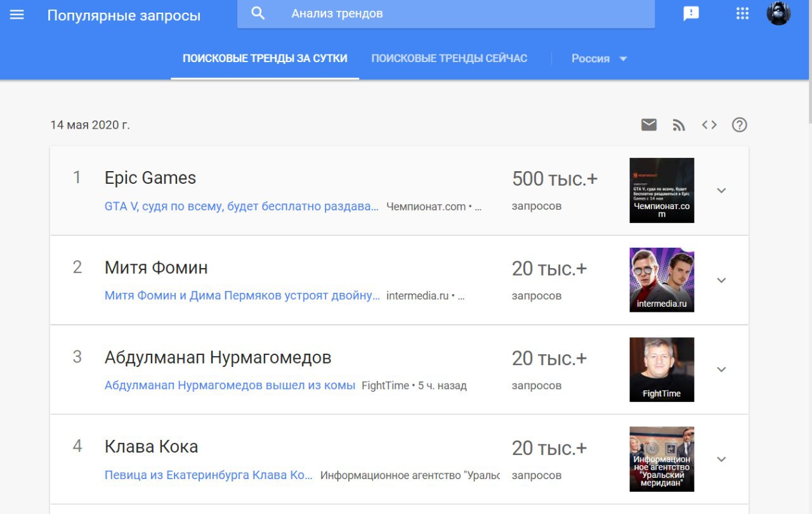The width and height of the screenshot is (812, 514).
Task: Open the Россия country dropdown
Action: [x=599, y=58]
